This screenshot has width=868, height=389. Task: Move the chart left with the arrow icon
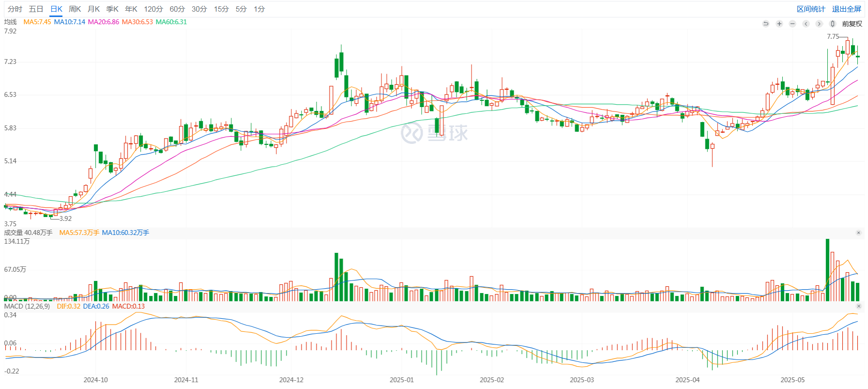pyautogui.click(x=806, y=24)
